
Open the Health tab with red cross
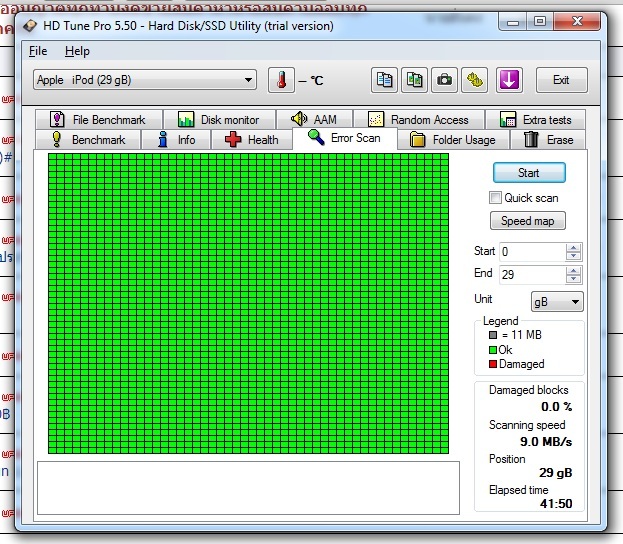[x=251, y=140]
